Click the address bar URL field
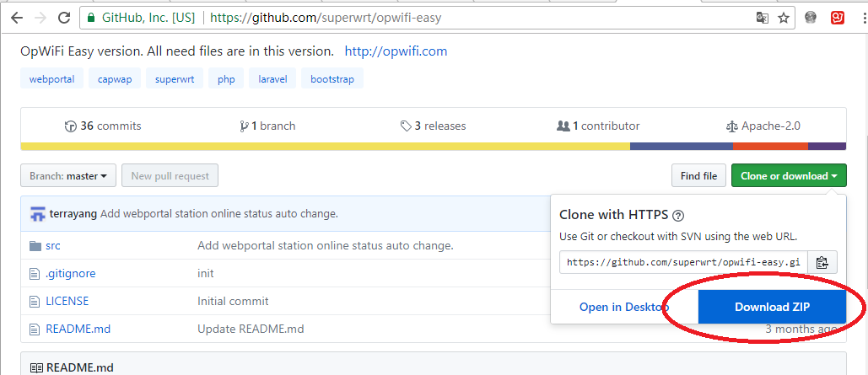868x375 pixels. coord(437,18)
